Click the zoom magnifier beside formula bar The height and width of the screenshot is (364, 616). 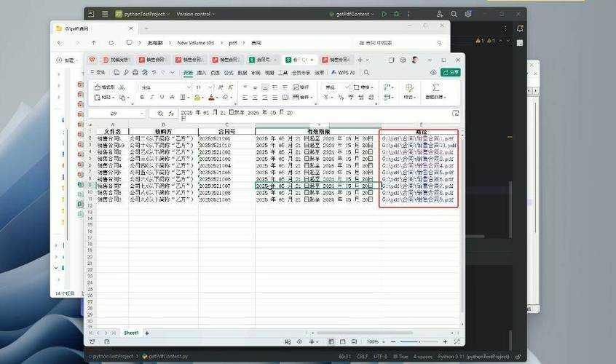(160, 114)
